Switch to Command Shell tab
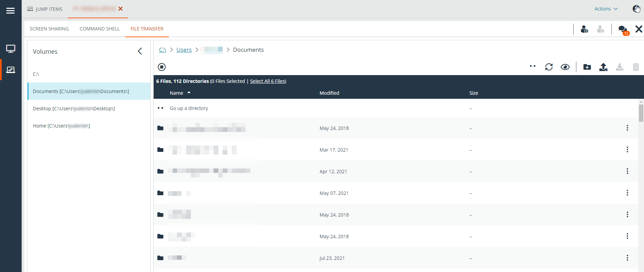The width and height of the screenshot is (644, 272). (99, 29)
